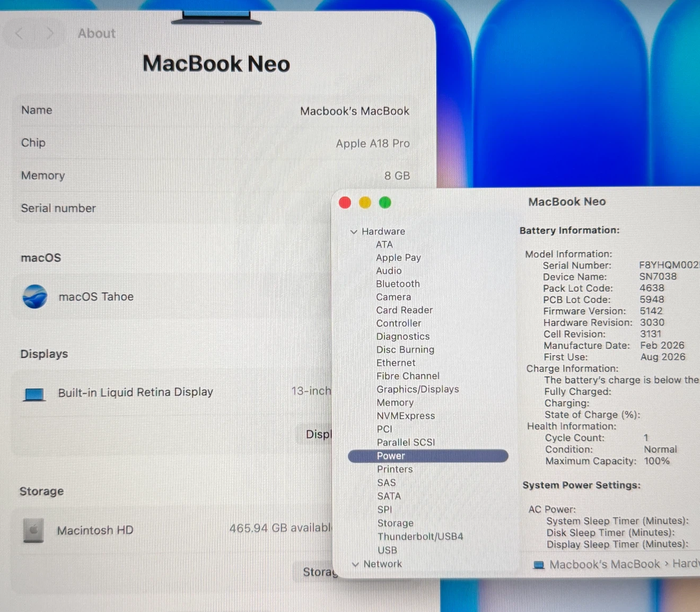Select Fibre Channel in the sidebar
The image size is (700, 612).
(408, 376)
